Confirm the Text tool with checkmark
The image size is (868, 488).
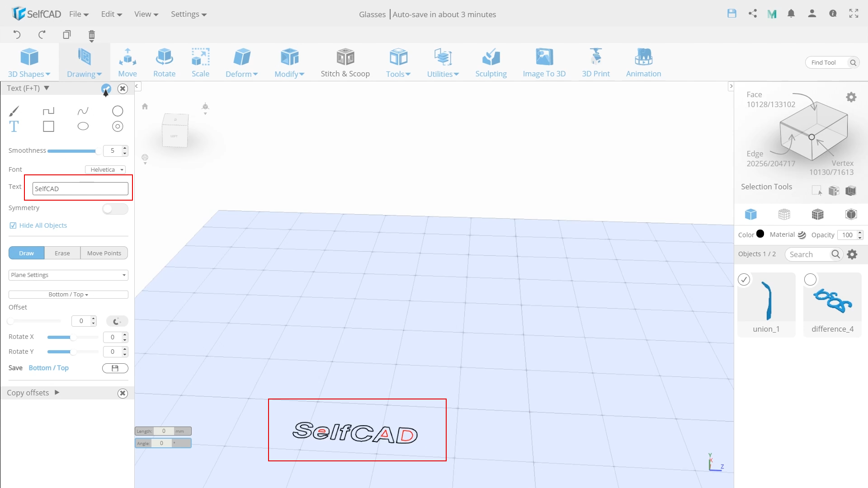point(106,89)
